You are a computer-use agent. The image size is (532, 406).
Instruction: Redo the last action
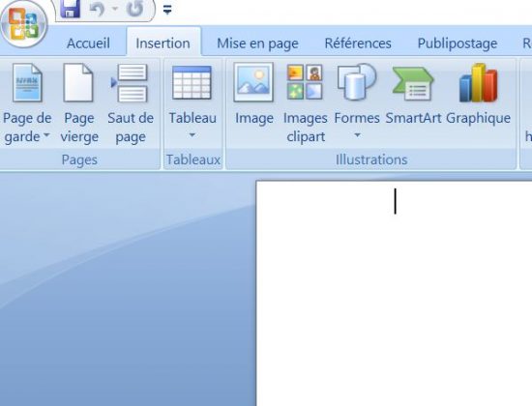tap(135, 9)
